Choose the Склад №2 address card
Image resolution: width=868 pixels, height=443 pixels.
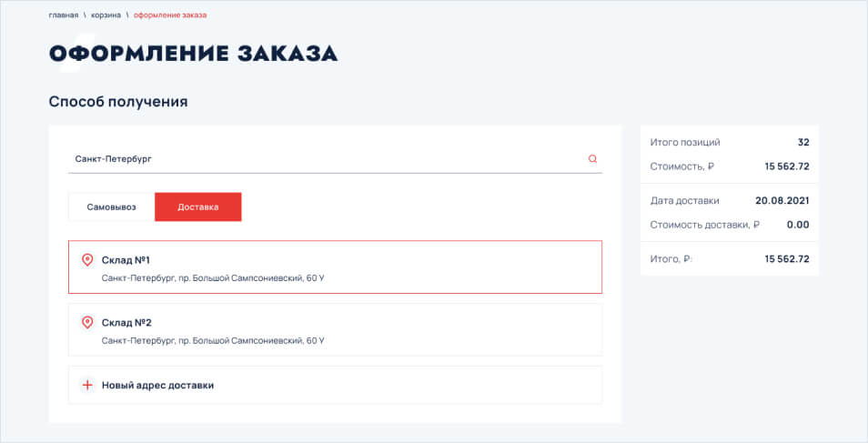coord(335,329)
